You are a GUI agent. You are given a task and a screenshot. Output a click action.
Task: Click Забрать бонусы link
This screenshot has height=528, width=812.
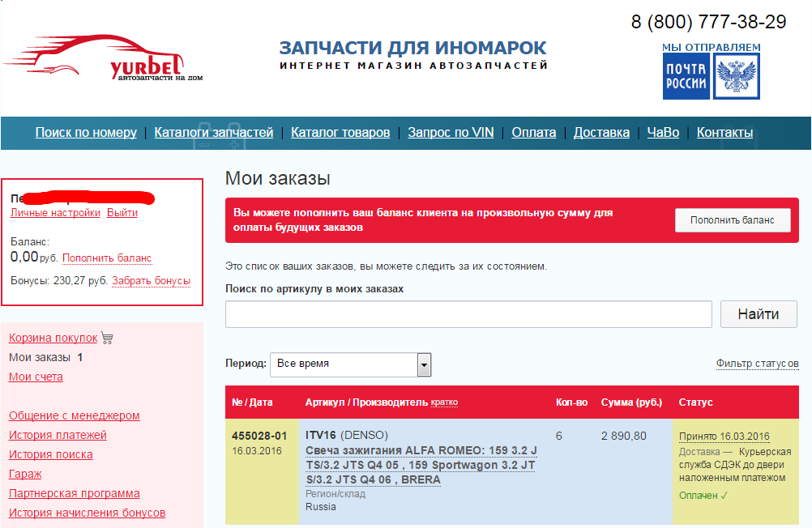[x=151, y=281]
